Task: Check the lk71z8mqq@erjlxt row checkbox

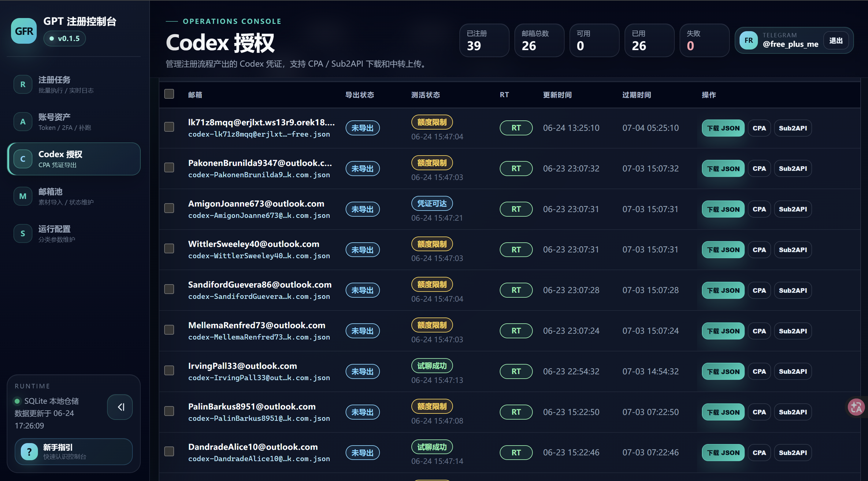Action: 169,127
